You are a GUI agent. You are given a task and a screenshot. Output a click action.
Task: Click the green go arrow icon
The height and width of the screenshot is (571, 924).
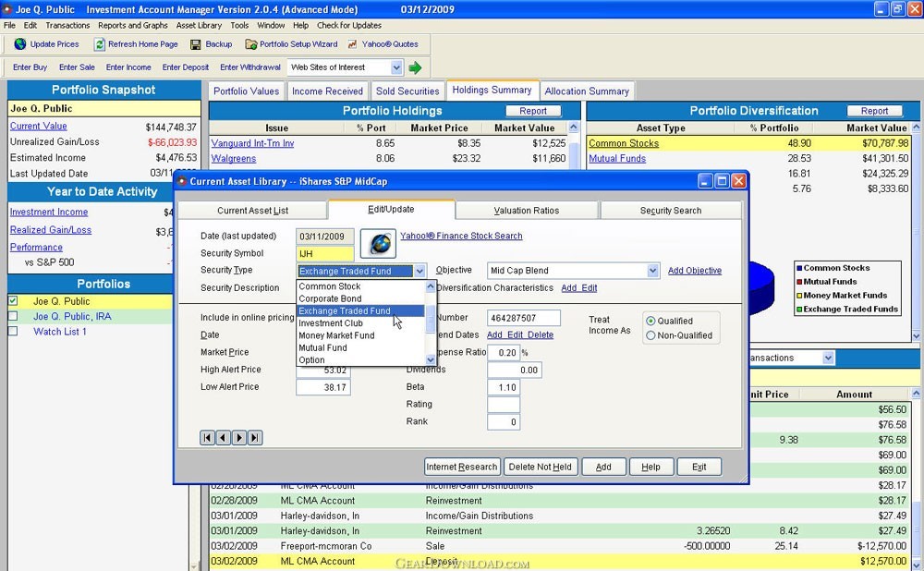[x=415, y=67]
